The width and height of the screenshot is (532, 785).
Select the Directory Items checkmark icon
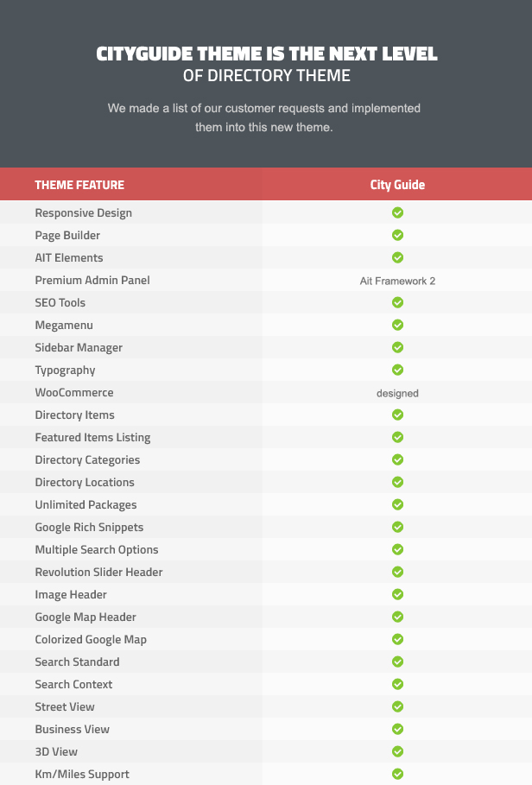(397, 415)
